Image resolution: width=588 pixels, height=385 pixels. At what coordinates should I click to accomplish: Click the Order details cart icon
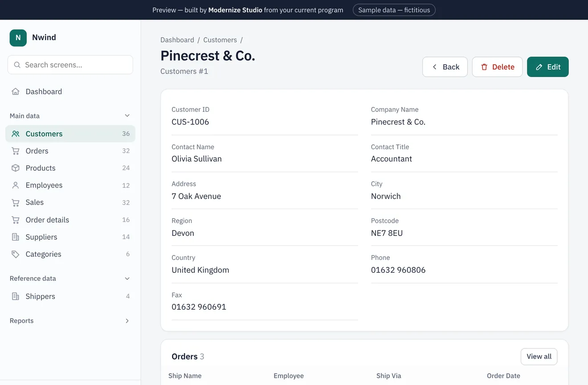(x=16, y=220)
